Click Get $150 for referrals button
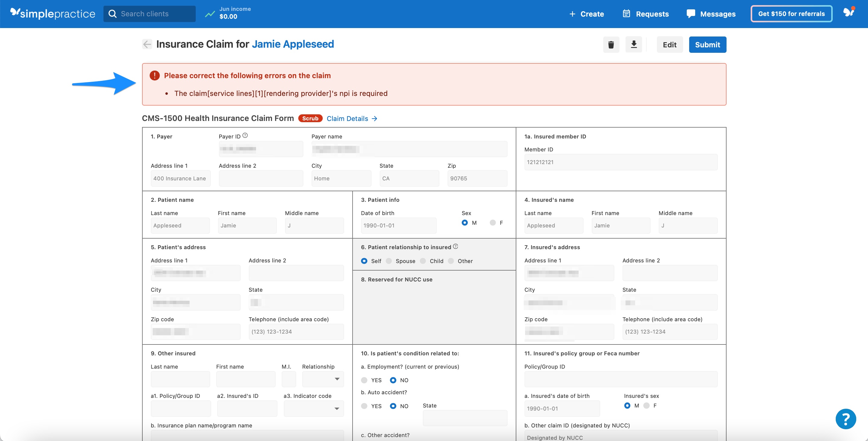The image size is (868, 441). [791, 14]
